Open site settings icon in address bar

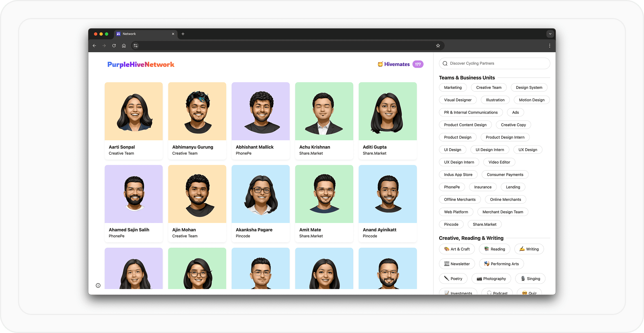[x=136, y=46]
